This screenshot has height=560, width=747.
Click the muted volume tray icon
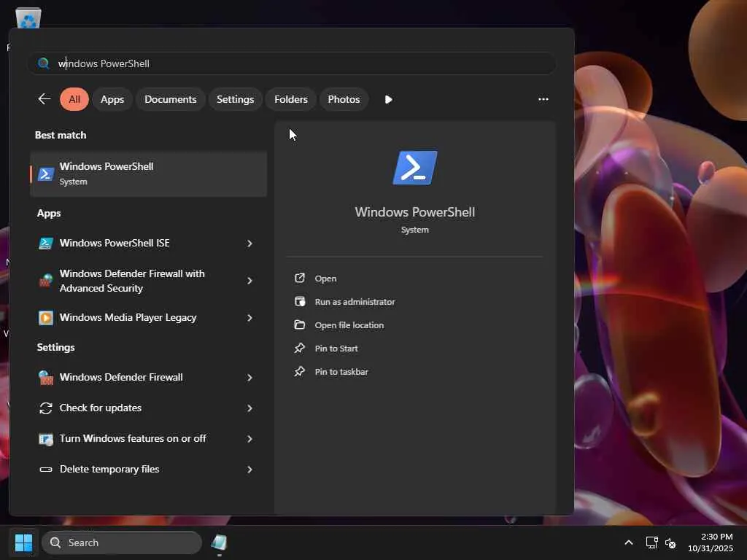(x=670, y=542)
